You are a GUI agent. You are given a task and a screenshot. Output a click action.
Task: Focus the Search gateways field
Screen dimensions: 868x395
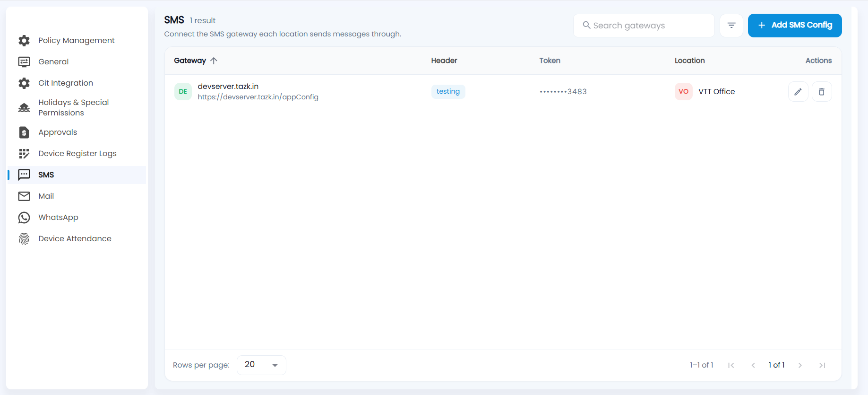click(644, 26)
